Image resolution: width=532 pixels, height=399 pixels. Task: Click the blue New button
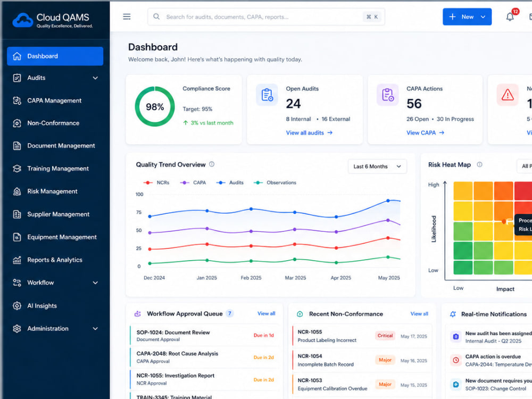(x=467, y=16)
